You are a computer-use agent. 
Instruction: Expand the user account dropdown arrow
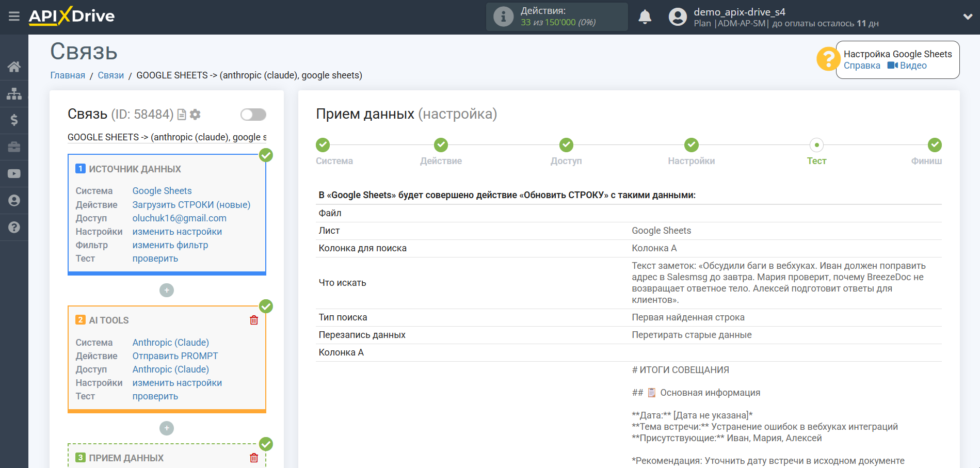968,17
